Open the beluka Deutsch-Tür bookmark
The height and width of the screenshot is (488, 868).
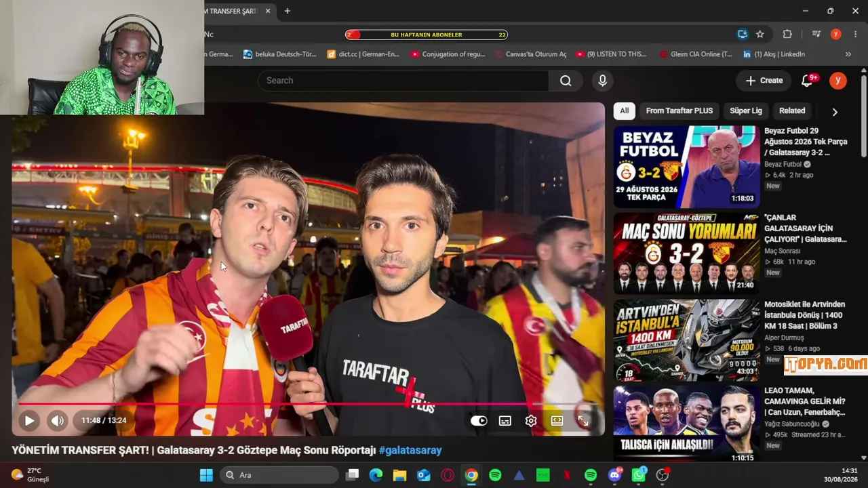coord(280,54)
